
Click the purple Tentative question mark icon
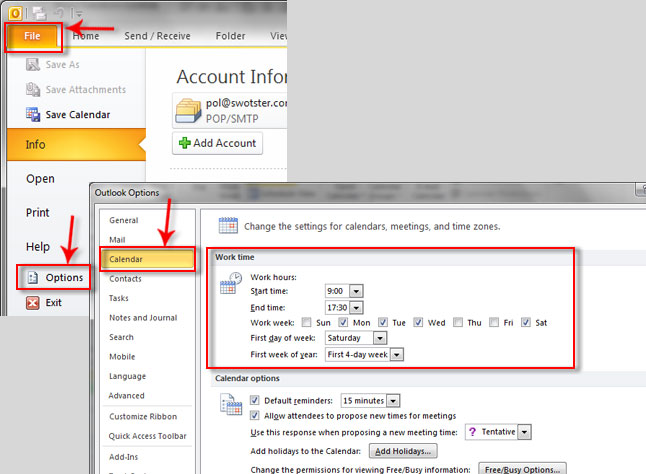click(x=473, y=432)
